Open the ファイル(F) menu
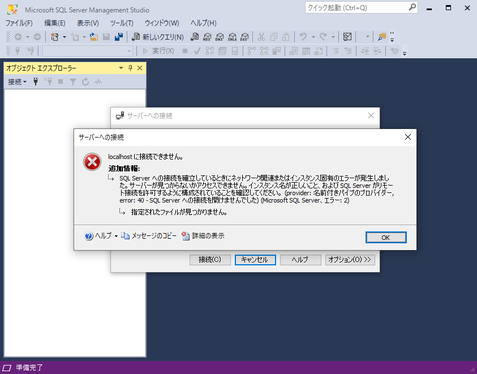This screenshot has width=477, height=374. (x=19, y=23)
